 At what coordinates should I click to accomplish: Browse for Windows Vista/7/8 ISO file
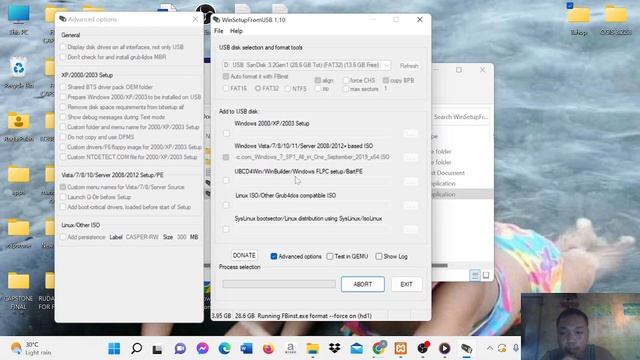(411, 157)
